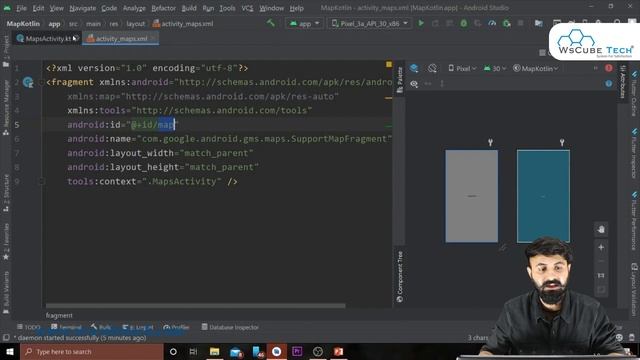This screenshot has height=360, width=640.
Task: Collapse the fragment tag fold marker on line 2
Action: click(x=41, y=82)
